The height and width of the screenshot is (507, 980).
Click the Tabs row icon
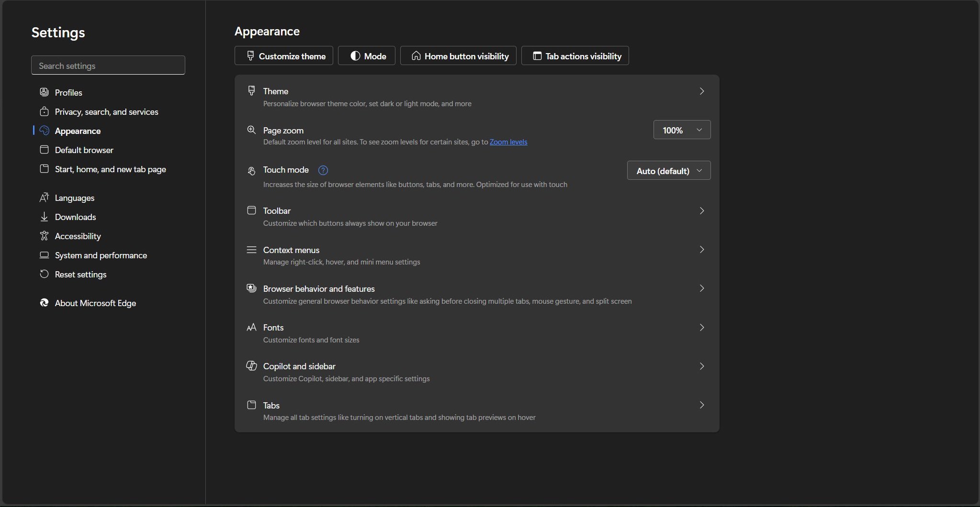(x=251, y=405)
